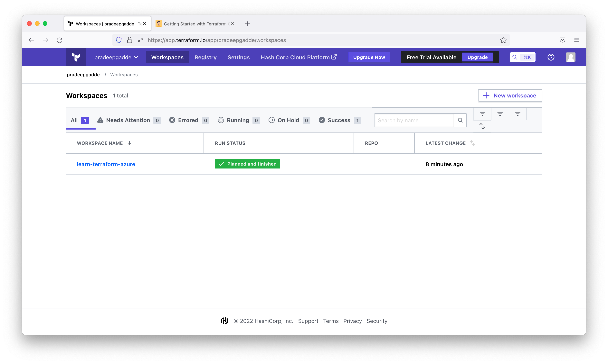608x364 pixels.
Task: Close the Workspaces | pradeepgadde tab
Action: tap(145, 23)
